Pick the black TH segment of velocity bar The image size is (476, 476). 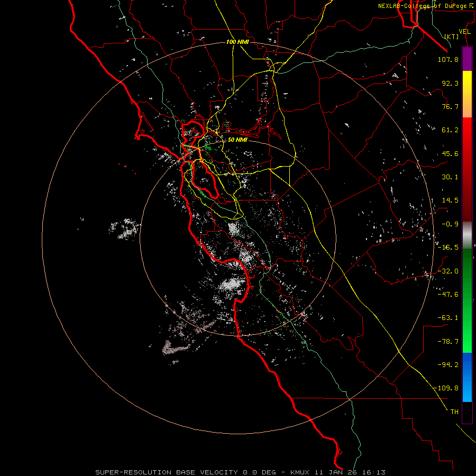pos(467,413)
